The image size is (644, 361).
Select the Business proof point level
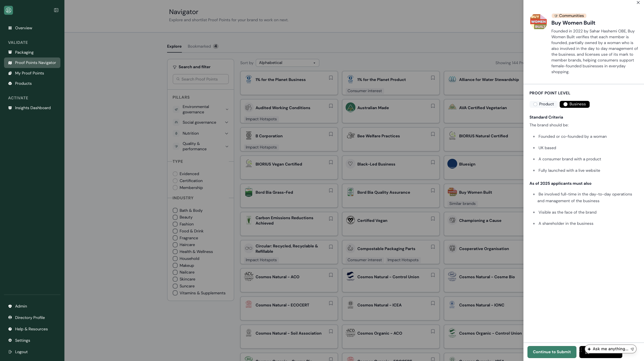(x=574, y=104)
